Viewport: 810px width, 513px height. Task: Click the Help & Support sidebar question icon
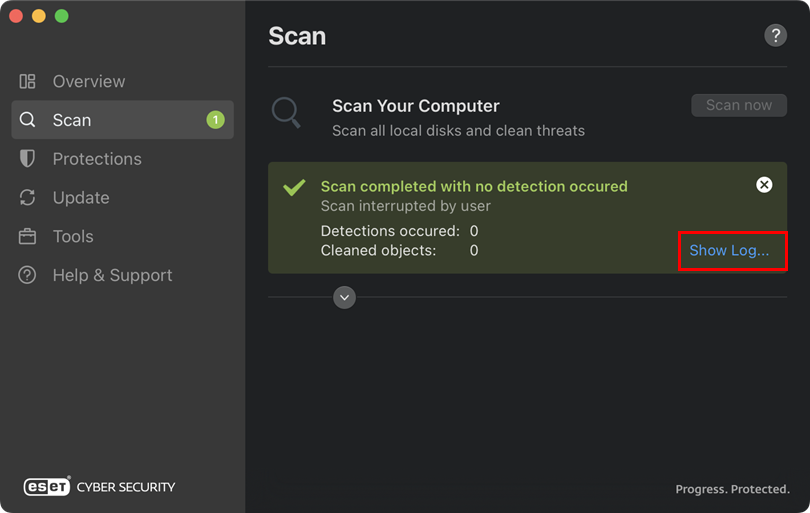click(28, 276)
